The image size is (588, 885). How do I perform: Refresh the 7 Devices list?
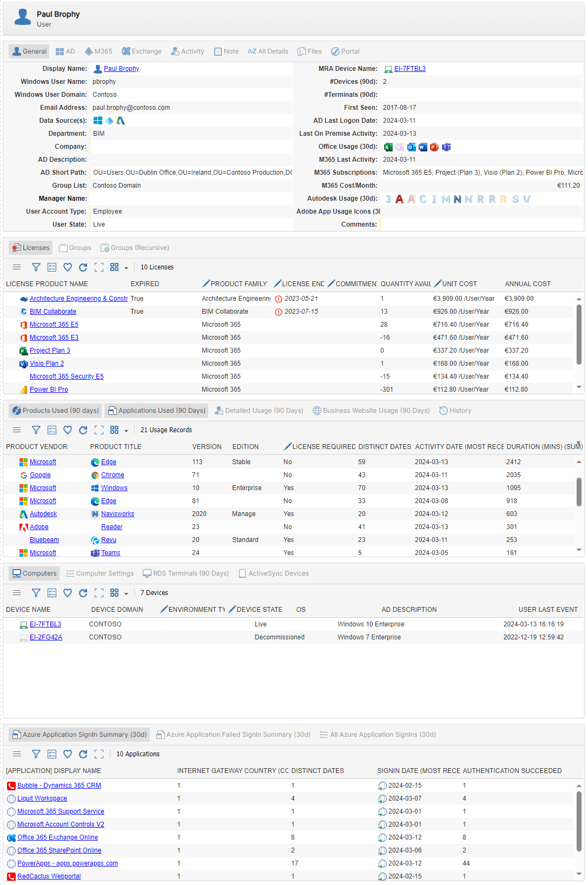83,593
